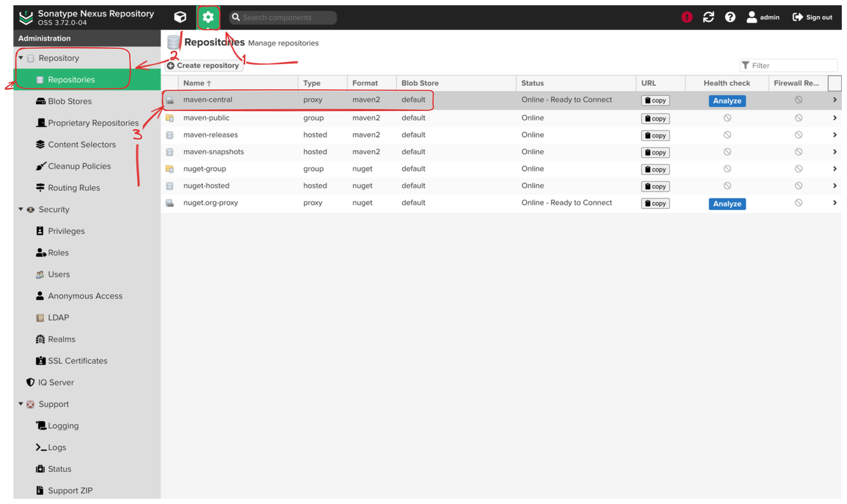Open IQ Server in the sidebar
847x504 pixels.
(x=87, y=382)
